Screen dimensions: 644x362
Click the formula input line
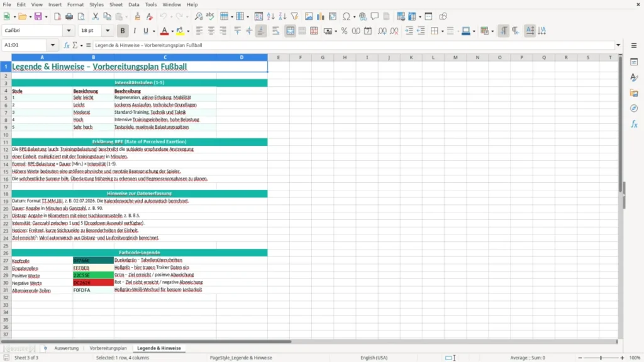353,45
